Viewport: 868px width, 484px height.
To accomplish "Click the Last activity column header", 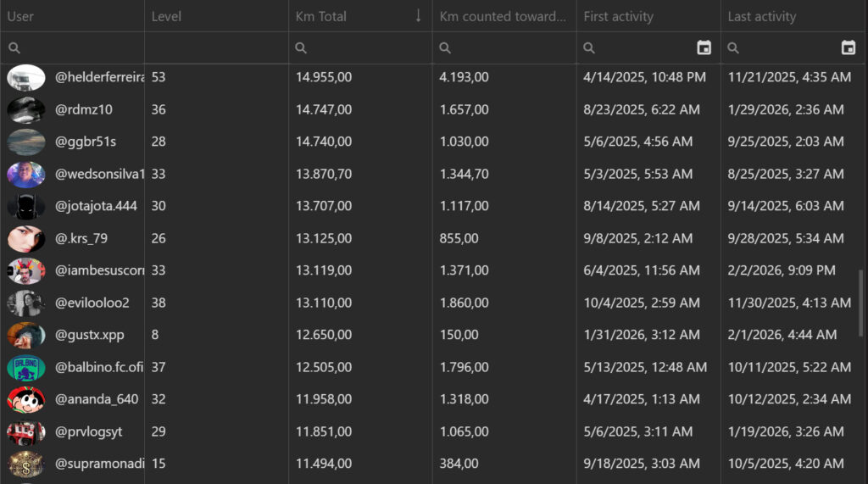I will click(761, 16).
